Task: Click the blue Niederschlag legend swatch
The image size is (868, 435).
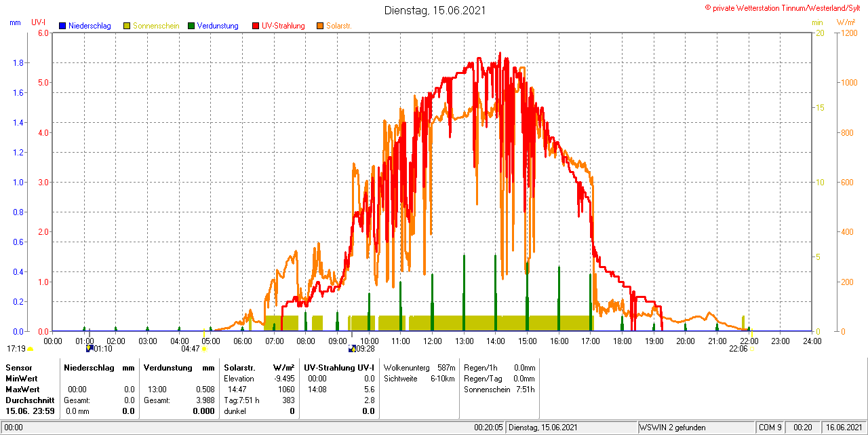Action: pyautogui.click(x=62, y=26)
